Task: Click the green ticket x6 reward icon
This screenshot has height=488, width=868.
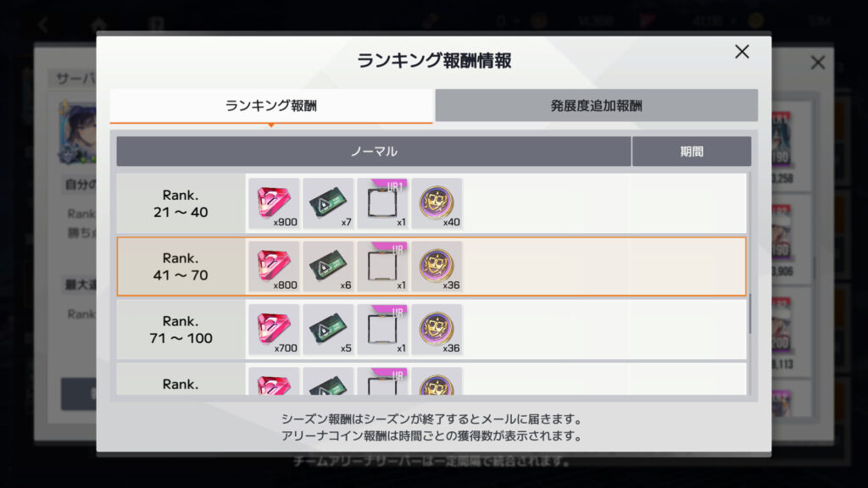Action: pyautogui.click(x=328, y=266)
